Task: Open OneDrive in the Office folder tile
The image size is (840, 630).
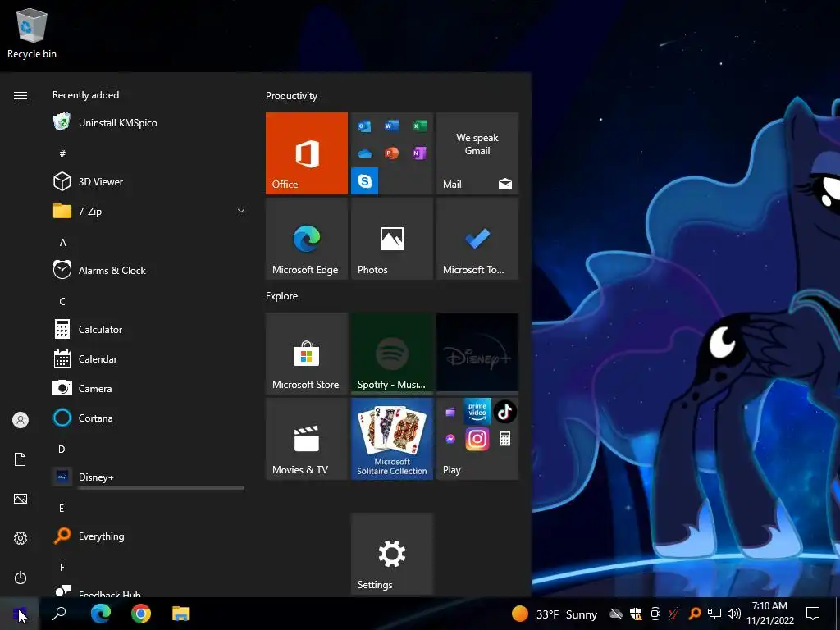Action: (x=365, y=153)
